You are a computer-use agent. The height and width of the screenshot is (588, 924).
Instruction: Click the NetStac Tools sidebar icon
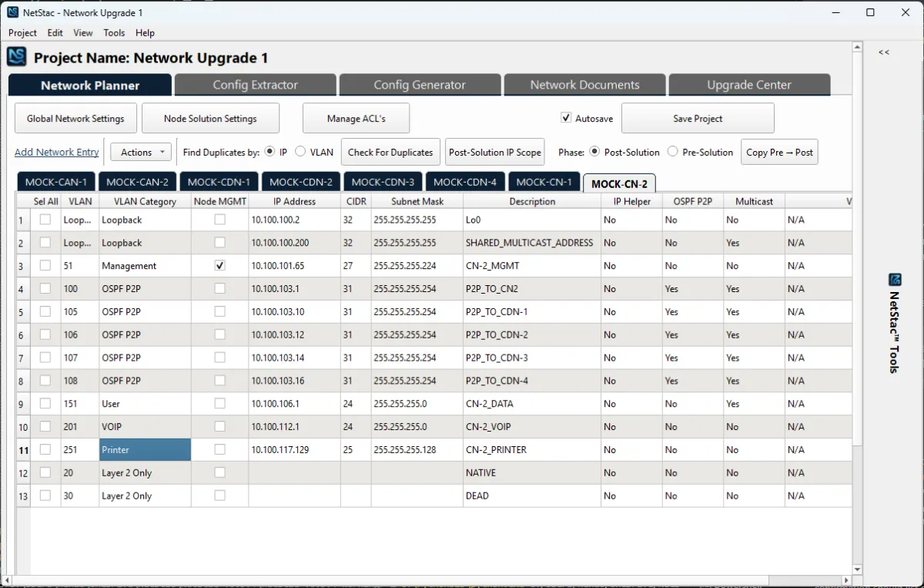895,279
